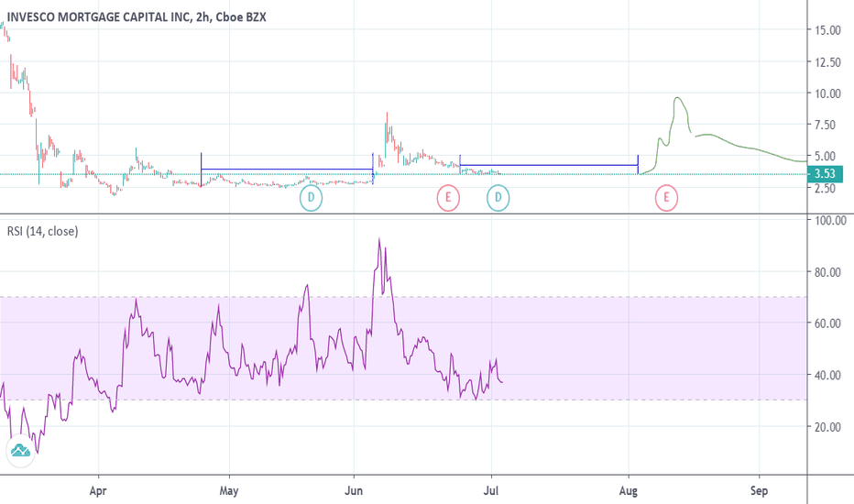Select the INVESCO MORTGAGE CAPITAL INC chart title
Viewport: 854px width, 504px height.
tap(137, 16)
